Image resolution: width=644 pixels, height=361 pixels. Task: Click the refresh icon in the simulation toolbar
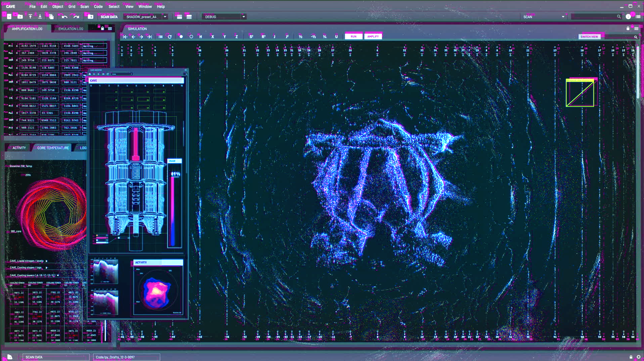click(x=170, y=37)
